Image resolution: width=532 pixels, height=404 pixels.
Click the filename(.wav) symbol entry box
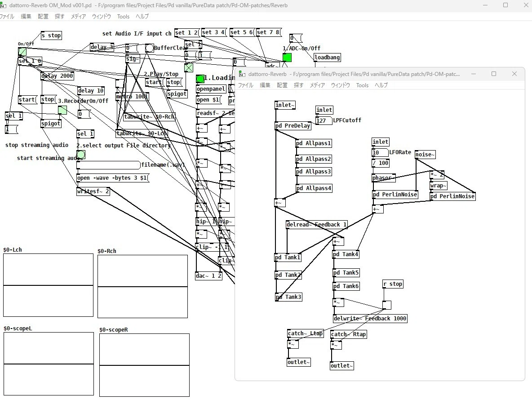click(109, 165)
